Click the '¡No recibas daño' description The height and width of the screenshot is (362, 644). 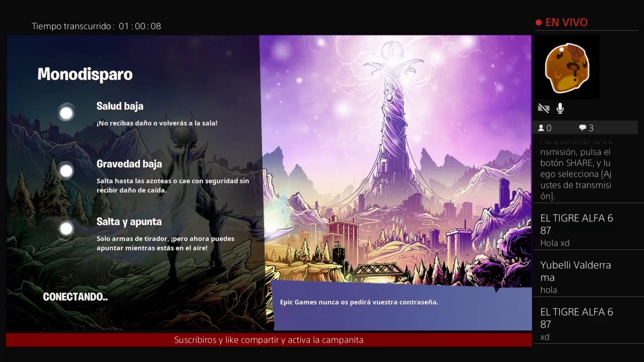157,123
